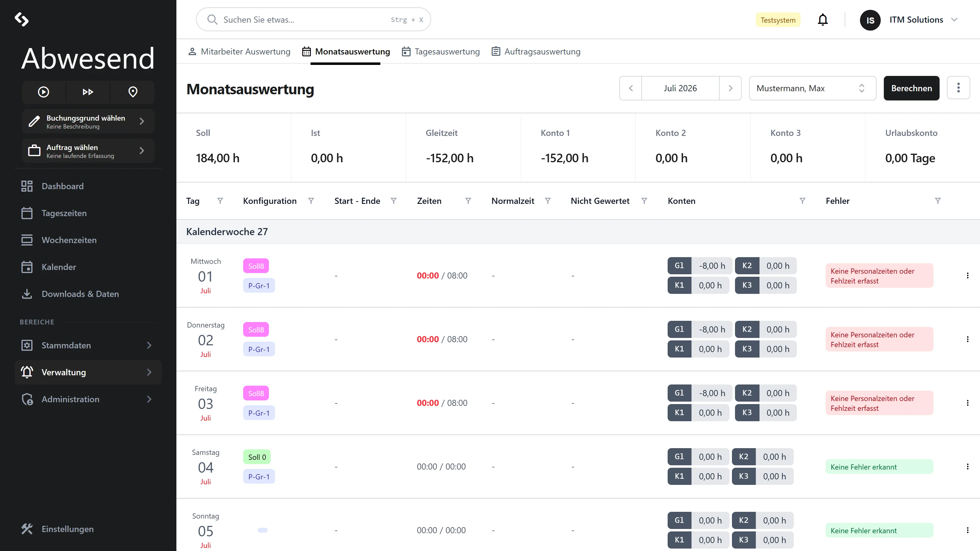Filter the Fehler column
980x551 pixels.
coord(938,201)
